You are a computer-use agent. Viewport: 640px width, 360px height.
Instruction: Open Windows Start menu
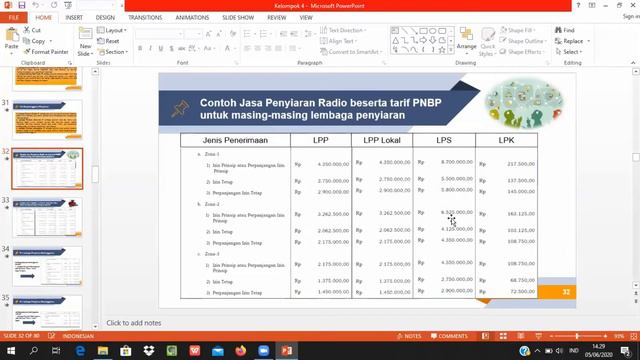coord(11,351)
